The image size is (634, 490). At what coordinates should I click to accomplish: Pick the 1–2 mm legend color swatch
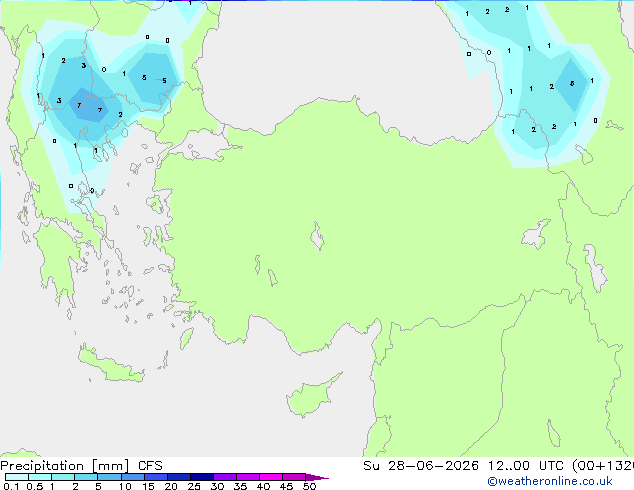pyautogui.click(x=63, y=477)
